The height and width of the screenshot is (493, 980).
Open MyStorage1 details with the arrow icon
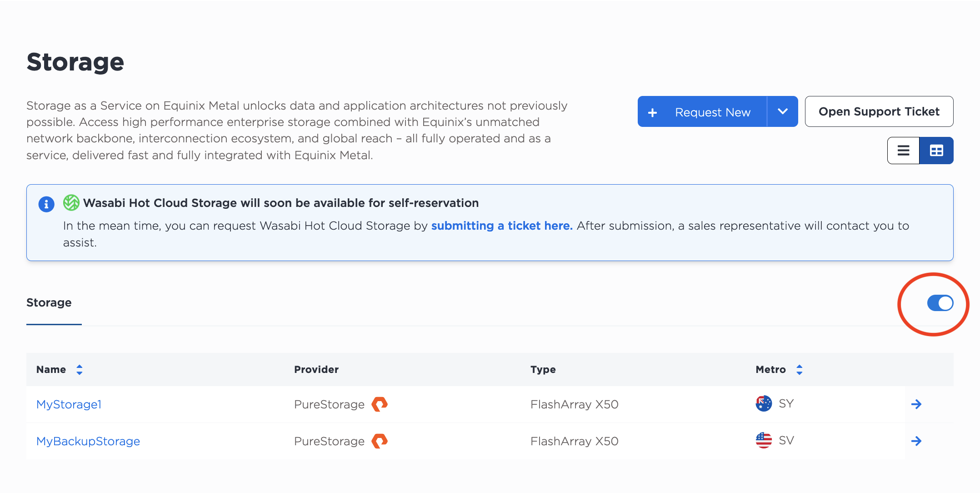tap(916, 404)
